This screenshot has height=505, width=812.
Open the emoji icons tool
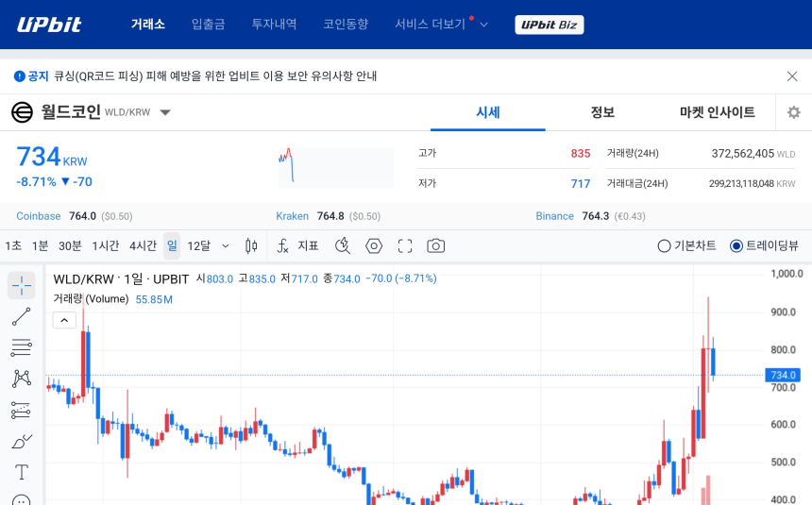(x=21, y=500)
